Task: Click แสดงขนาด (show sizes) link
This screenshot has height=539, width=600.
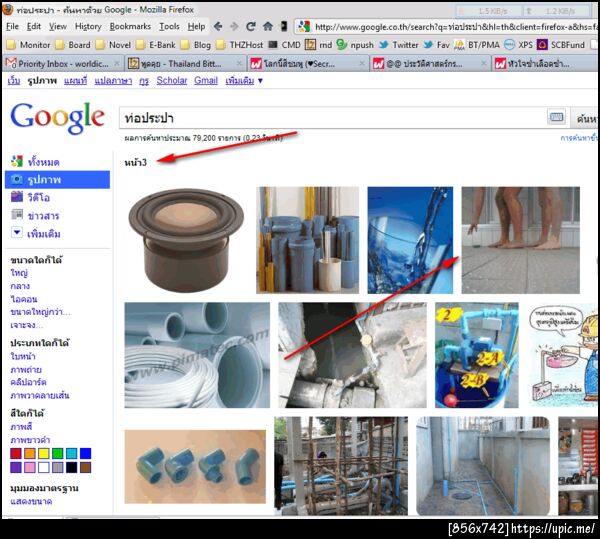Action: pos(31,502)
